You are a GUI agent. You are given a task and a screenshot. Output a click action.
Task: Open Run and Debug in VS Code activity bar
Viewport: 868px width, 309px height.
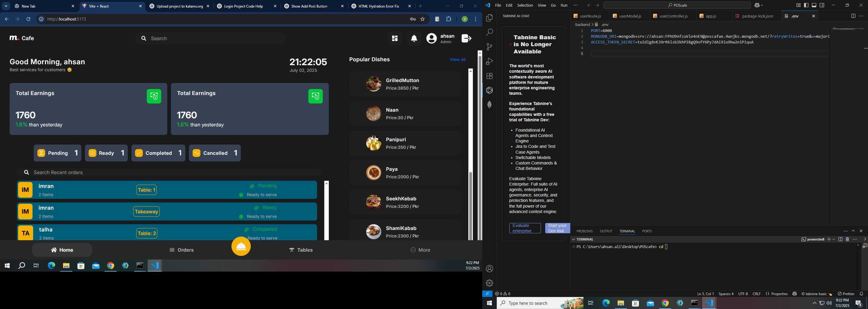coord(489,61)
